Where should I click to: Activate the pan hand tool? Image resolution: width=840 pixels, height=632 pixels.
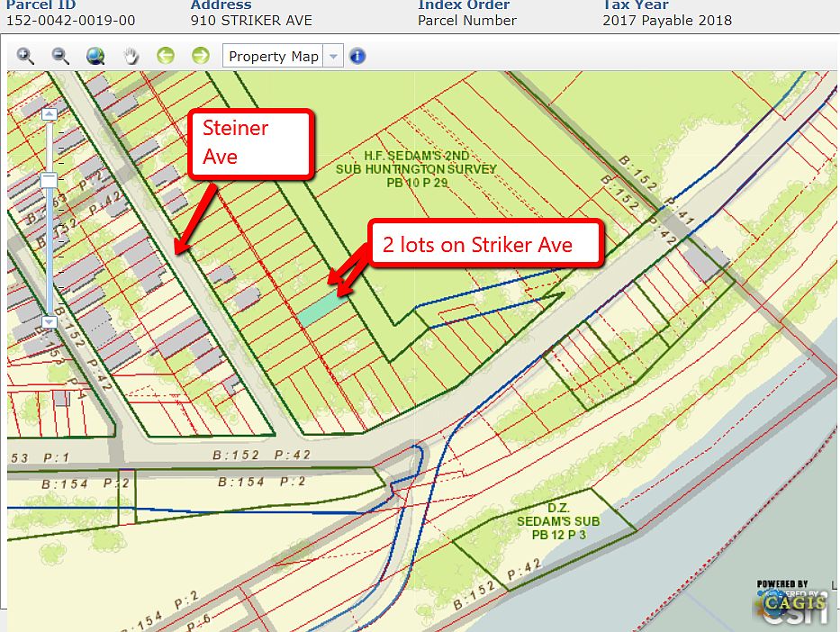point(131,56)
